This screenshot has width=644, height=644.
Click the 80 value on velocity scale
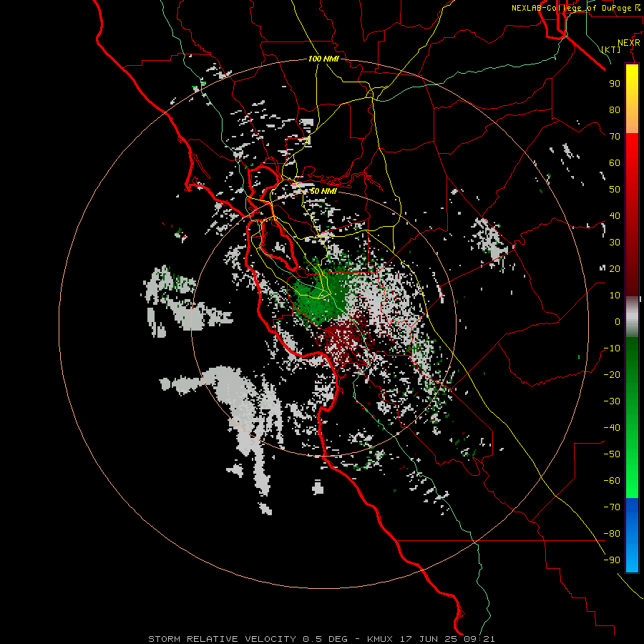[615, 109]
